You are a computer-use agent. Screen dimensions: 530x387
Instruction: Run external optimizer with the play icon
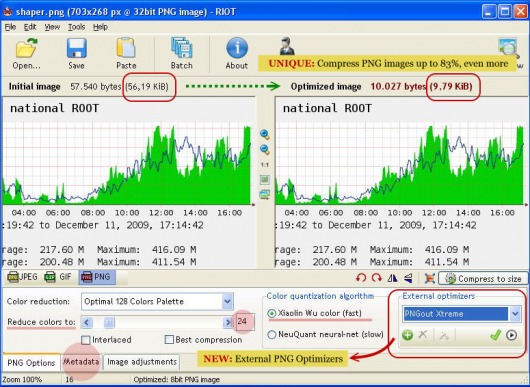point(512,335)
